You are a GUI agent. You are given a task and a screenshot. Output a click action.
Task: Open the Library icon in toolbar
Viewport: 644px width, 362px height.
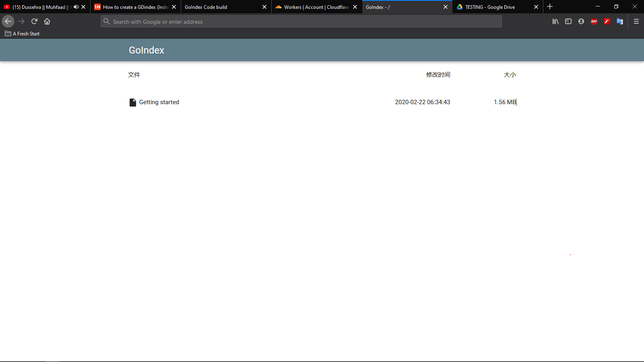pyautogui.click(x=555, y=21)
